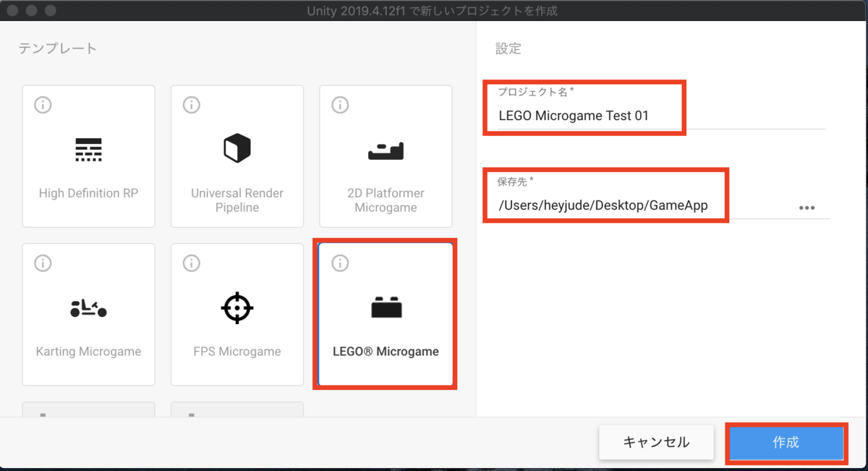
Task: Select the FPS Microgame crosshair icon
Action: click(237, 308)
